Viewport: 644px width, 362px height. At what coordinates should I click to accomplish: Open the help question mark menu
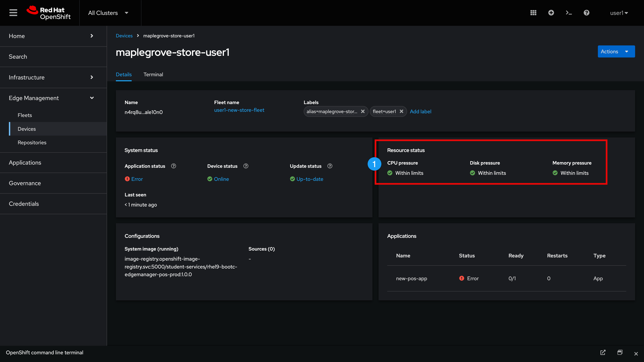pyautogui.click(x=586, y=13)
